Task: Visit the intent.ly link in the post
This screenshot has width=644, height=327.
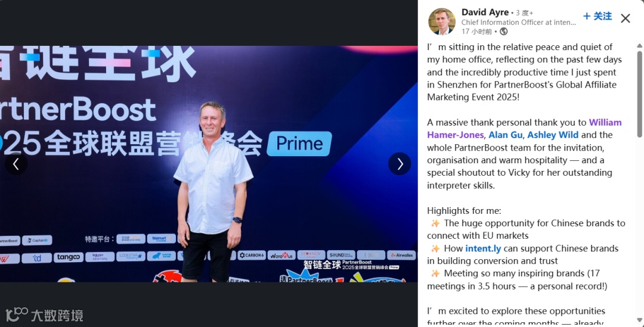Action: [x=483, y=248]
